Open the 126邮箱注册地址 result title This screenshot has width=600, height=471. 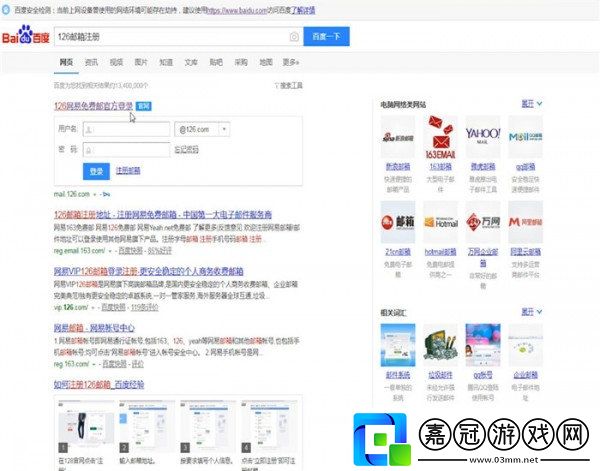[x=163, y=215]
